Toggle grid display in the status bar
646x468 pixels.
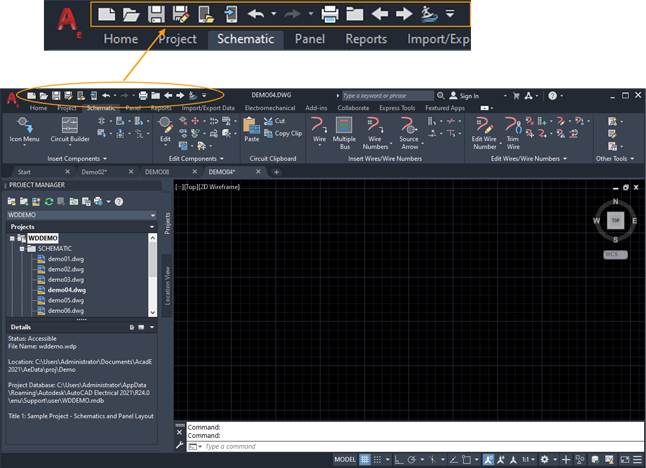click(x=365, y=459)
